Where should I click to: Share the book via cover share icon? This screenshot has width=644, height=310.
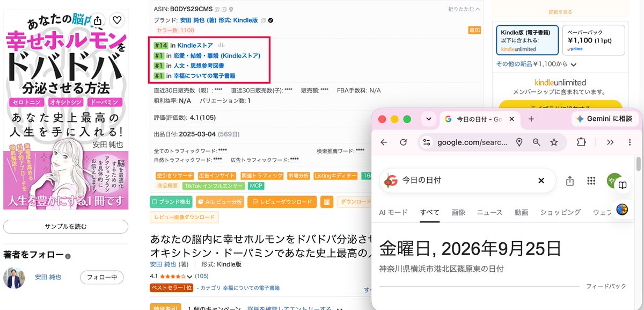pos(98,20)
